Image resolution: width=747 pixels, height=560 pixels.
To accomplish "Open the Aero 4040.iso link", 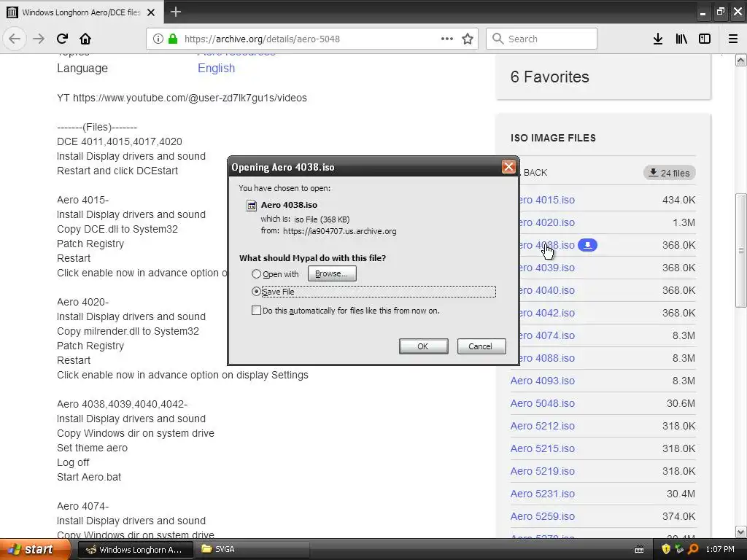I will coord(546,290).
